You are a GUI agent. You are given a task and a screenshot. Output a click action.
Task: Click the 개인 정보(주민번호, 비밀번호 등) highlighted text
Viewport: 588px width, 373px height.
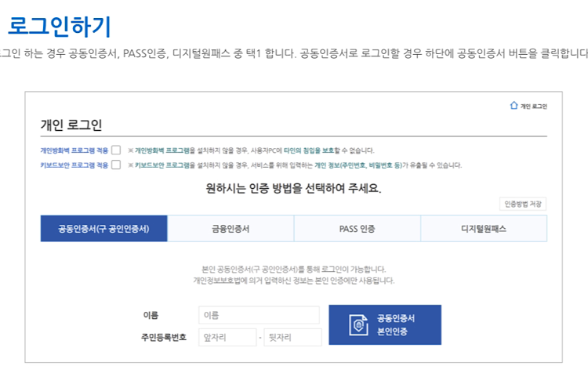tap(358, 165)
